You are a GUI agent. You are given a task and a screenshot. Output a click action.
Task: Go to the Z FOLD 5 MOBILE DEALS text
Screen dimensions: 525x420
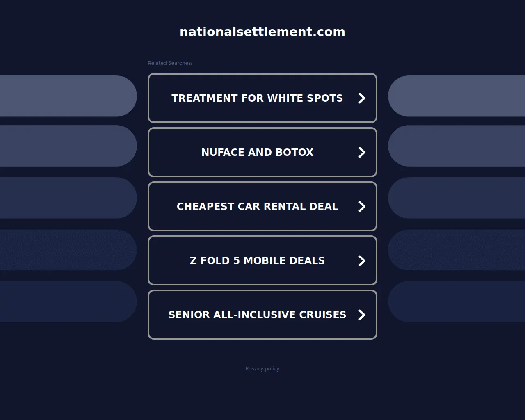click(257, 261)
